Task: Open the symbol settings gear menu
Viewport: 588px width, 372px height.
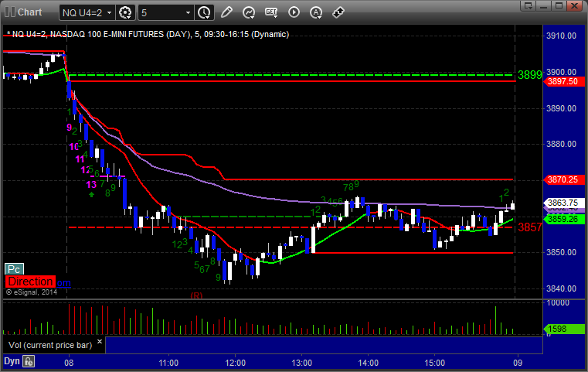Action: pyautogui.click(x=125, y=13)
